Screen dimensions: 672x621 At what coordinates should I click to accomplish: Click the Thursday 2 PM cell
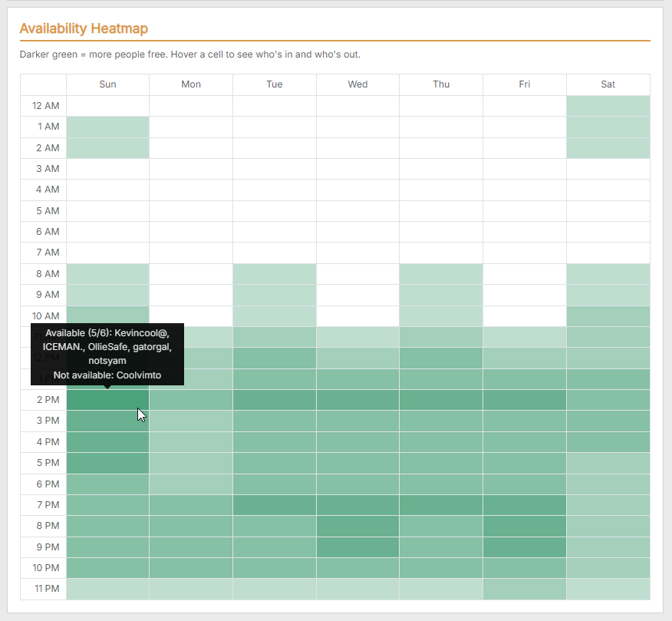441,400
